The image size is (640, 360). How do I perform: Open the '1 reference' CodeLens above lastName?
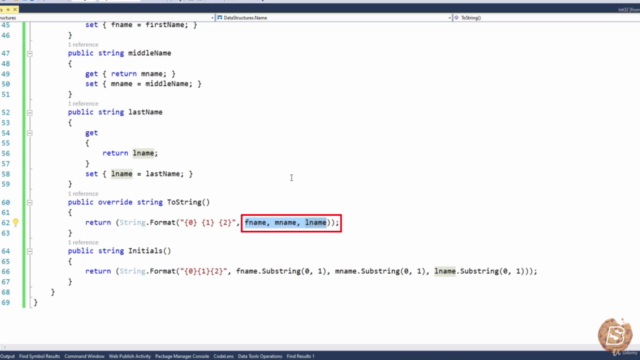[83, 104]
